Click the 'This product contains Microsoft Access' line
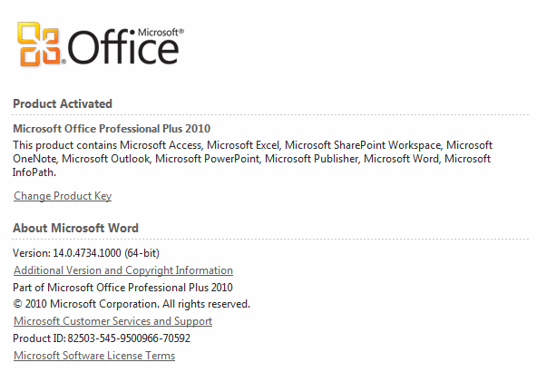Viewport: 546px width, 392px height. (252, 145)
